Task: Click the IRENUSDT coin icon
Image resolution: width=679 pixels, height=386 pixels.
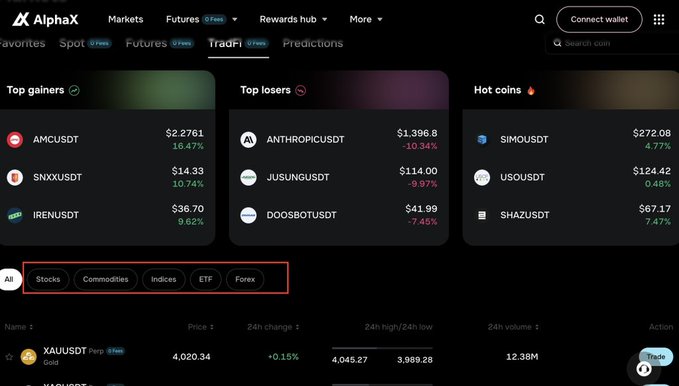Action: click(15, 215)
